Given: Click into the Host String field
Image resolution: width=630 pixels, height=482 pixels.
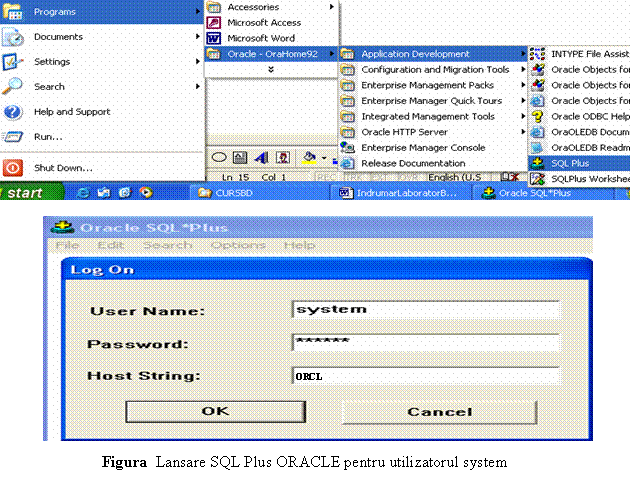Looking at the screenshot, I should tap(426, 376).
